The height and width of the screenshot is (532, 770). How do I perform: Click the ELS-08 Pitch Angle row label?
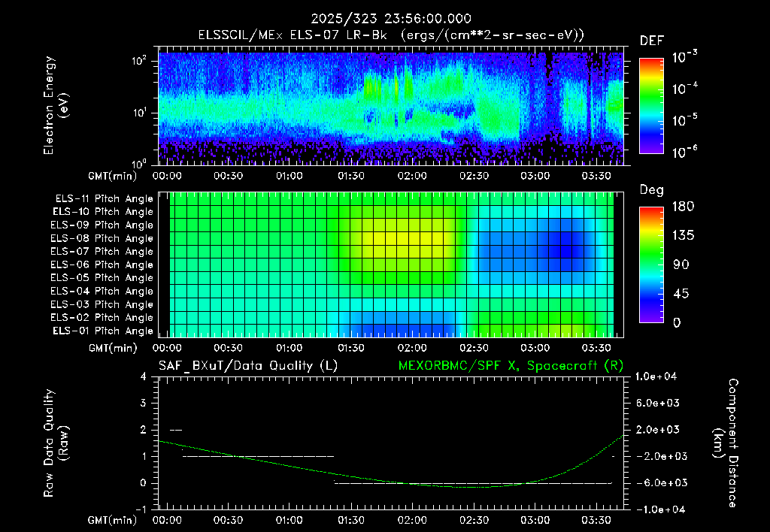102,238
